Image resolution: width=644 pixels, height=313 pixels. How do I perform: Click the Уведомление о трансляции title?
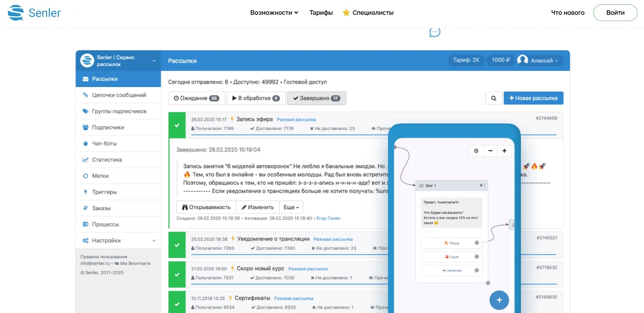click(273, 239)
